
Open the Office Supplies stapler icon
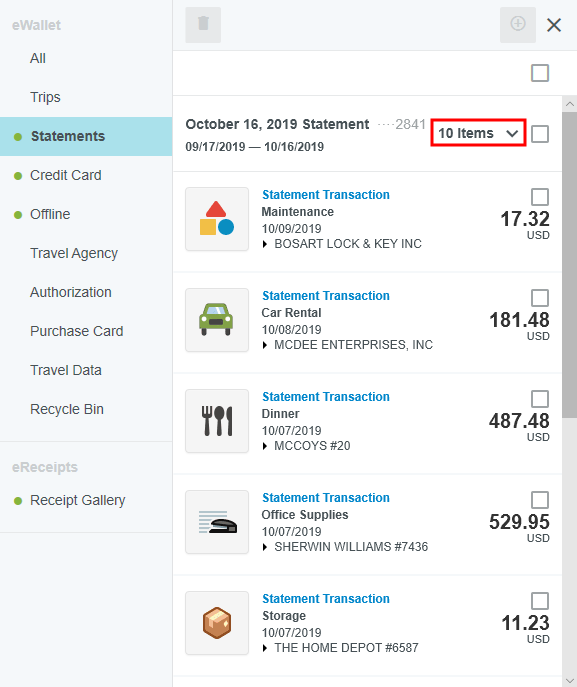click(x=217, y=522)
